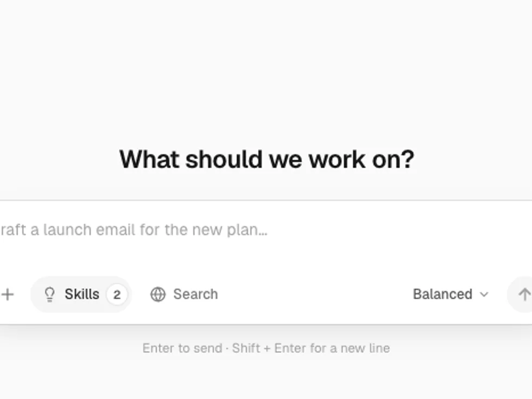Click the plus icon to add an attachment

(x=8, y=294)
